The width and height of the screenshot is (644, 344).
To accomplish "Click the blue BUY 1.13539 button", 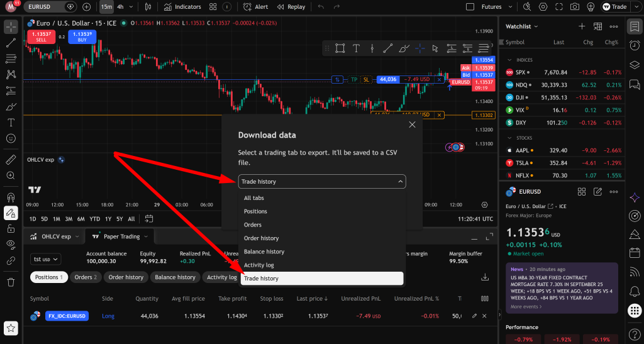I will pos(82,36).
